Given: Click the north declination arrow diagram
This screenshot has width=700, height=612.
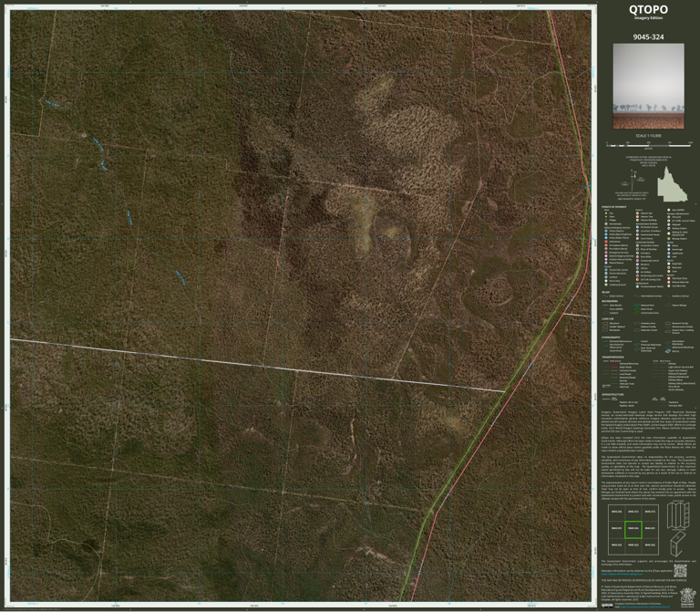Looking at the screenshot, I should [634, 181].
